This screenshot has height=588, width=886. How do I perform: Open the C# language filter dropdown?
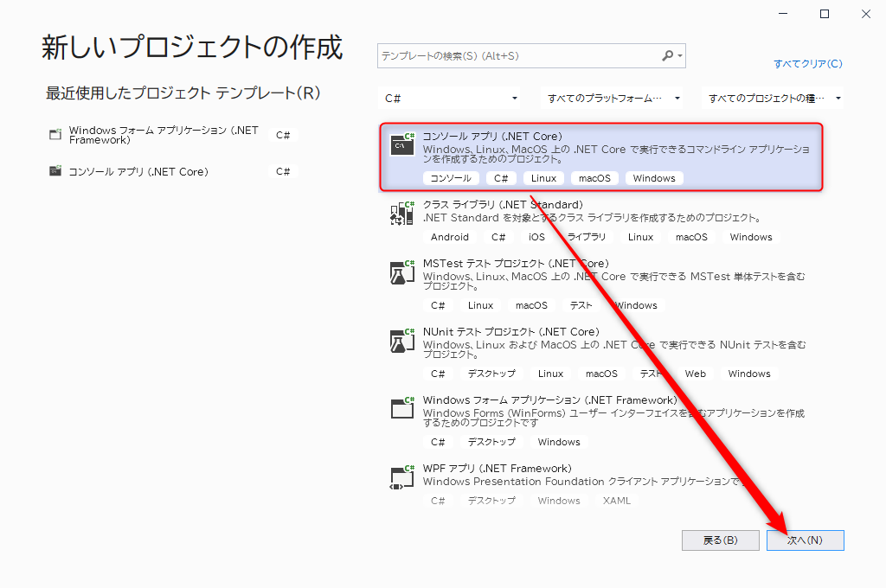click(450, 99)
